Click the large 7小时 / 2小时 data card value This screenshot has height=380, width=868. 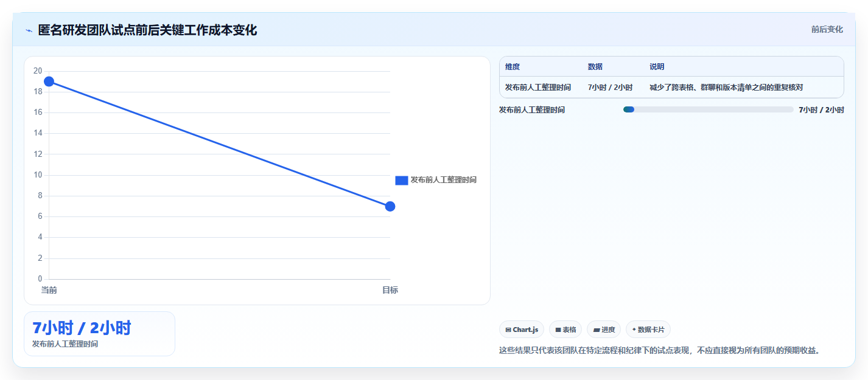[82, 328]
